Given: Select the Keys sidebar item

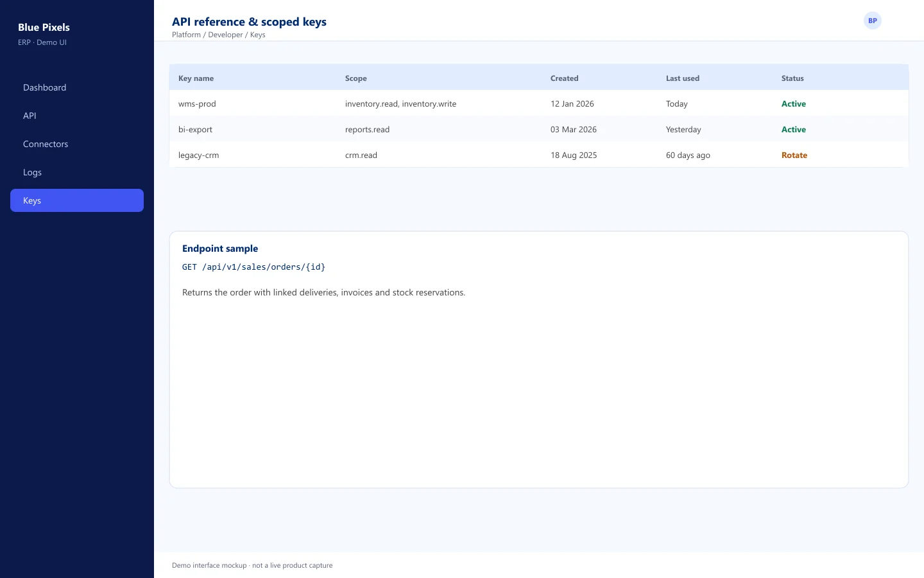Looking at the screenshot, I should tap(77, 200).
